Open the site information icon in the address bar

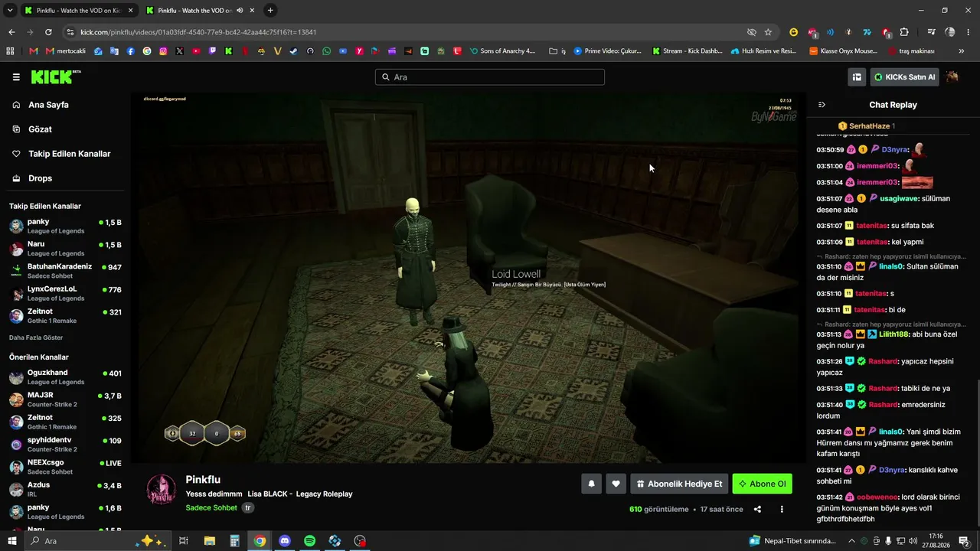(x=70, y=32)
